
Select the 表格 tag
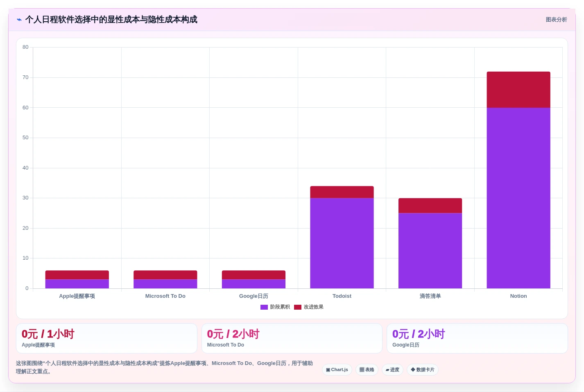tap(367, 370)
